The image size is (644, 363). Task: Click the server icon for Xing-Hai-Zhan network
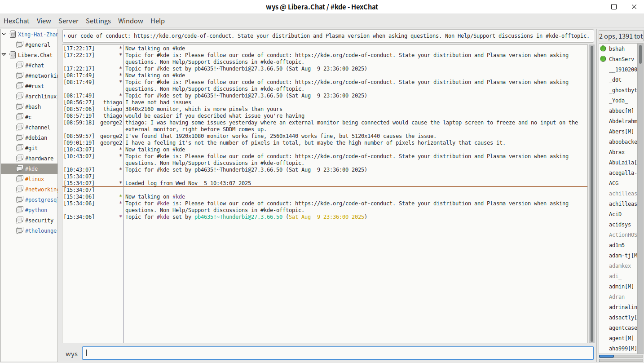pos(13,34)
